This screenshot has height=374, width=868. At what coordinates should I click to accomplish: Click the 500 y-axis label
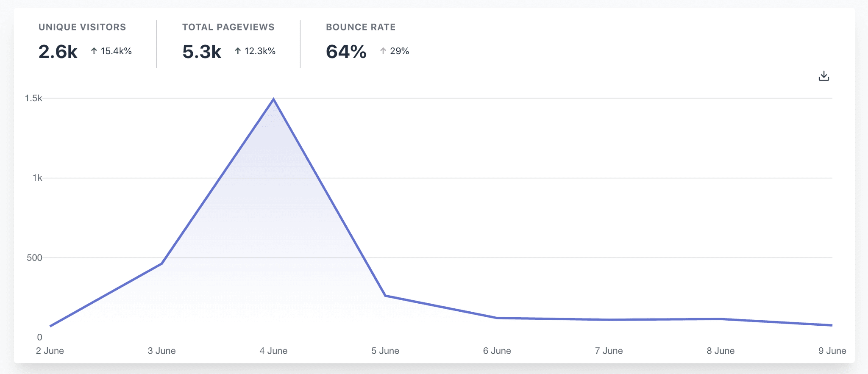pyautogui.click(x=34, y=258)
